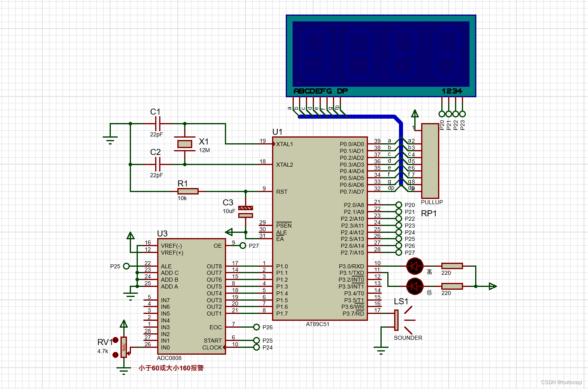This screenshot has height=389, width=588.
Task: Click power terminal left of EA pin
Action: coord(229,232)
